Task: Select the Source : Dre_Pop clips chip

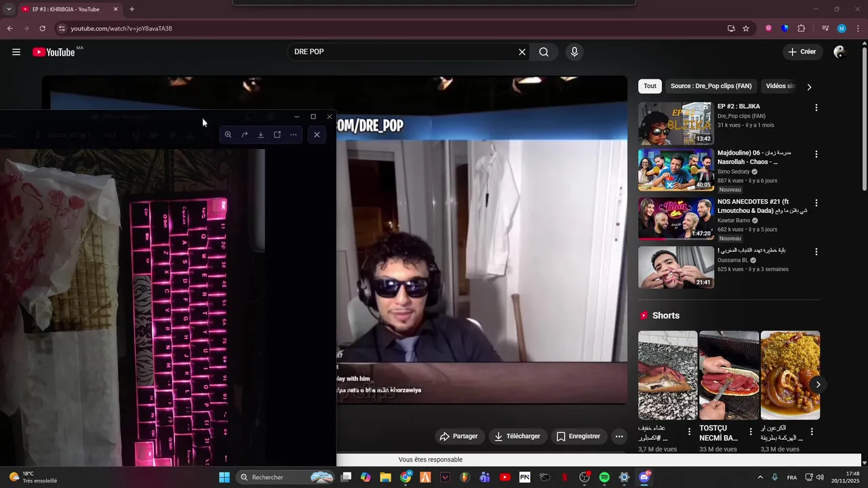Action: click(711, 86)
